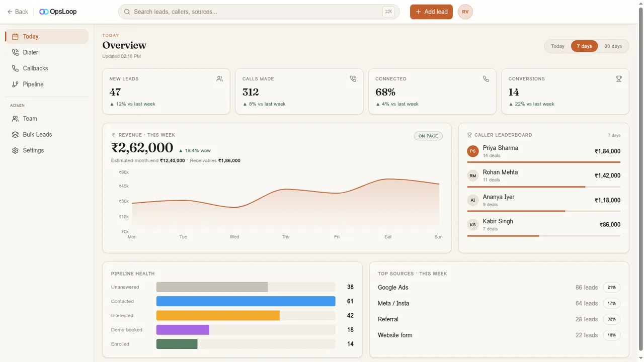Click the blue Contacted pipeline bar

tap(246, 301)
